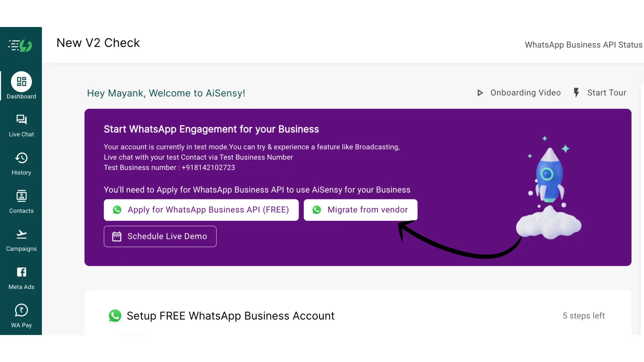Click the calendar icon on Schedule Live Demo
Image resolution: width=644 pixels, height=362 pixels.
117,236
